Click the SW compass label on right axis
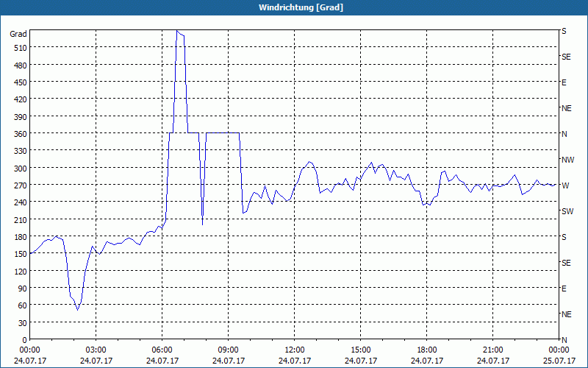Viewport: 588px width, 368px height. (567, 211)
